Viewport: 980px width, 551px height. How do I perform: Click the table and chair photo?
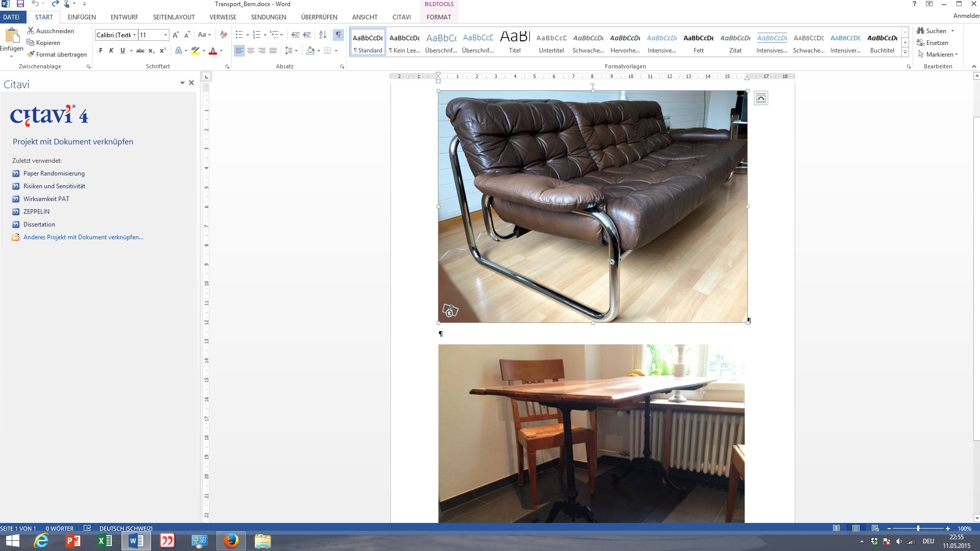click(591, 434)
